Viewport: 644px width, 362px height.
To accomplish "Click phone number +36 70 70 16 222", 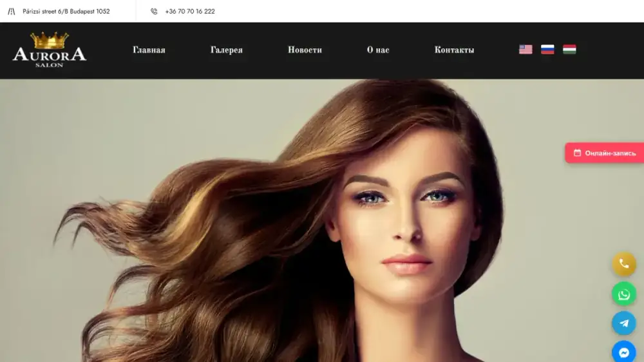I will point(190,12).
